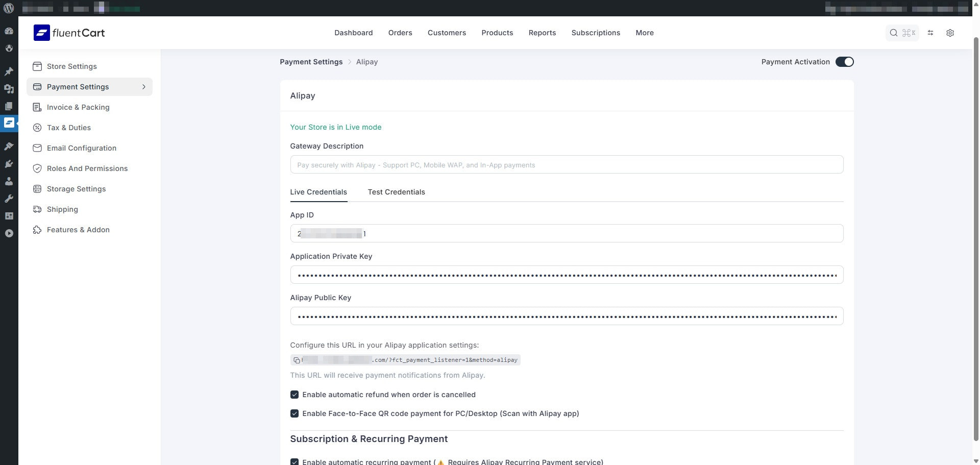Image resolution: width=980 pixels, height=465 pixels.
Task: Click the fluentCart logo
Action: pyautogui.click(x=69, y=32)
